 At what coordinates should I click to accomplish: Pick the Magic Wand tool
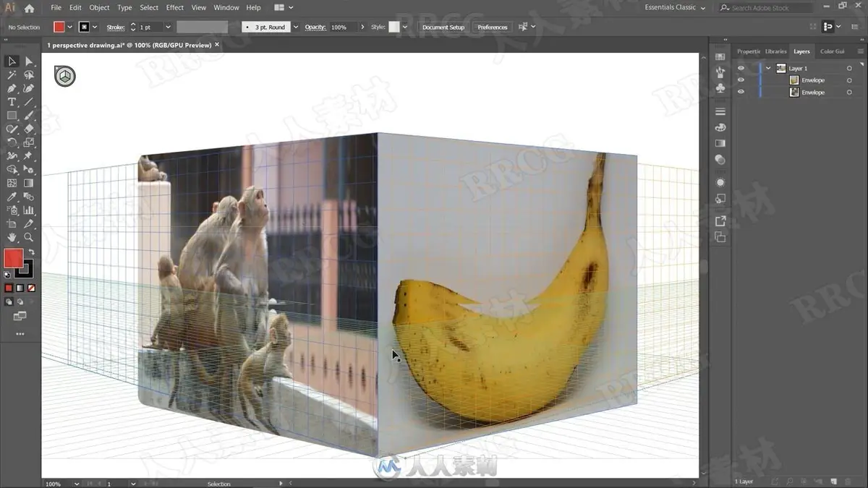point(12,75)
